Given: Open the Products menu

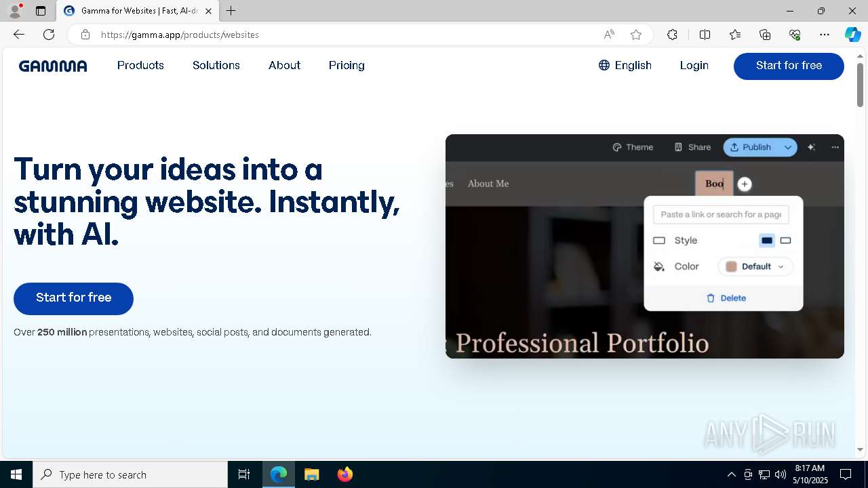Looking at the screenshot, I should tap(140, 65).
